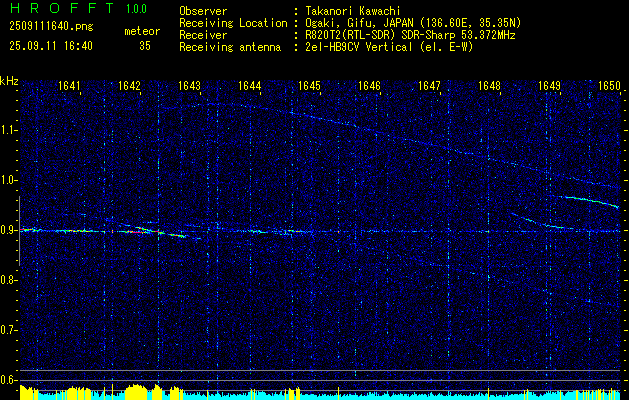Click the Receiving Location label
Image resolution: width=629 pixels, height=400 pixels.
point(233,23)
